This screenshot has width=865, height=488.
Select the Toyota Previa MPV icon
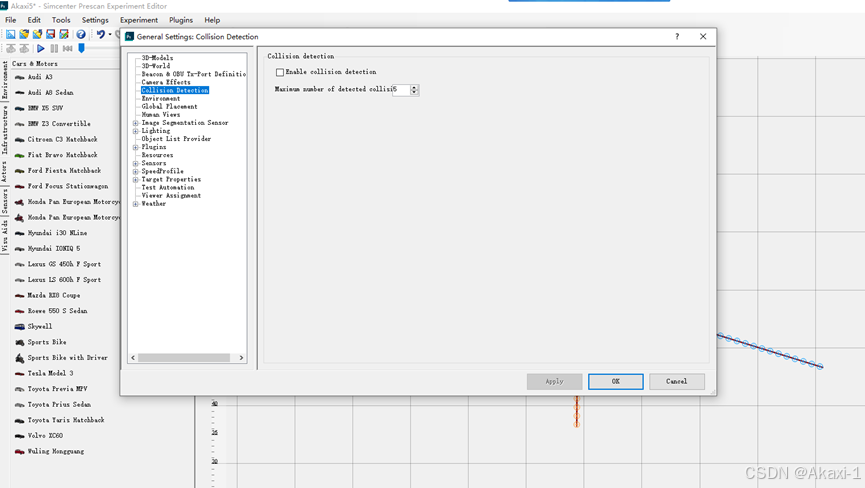[x=19, y=389]
